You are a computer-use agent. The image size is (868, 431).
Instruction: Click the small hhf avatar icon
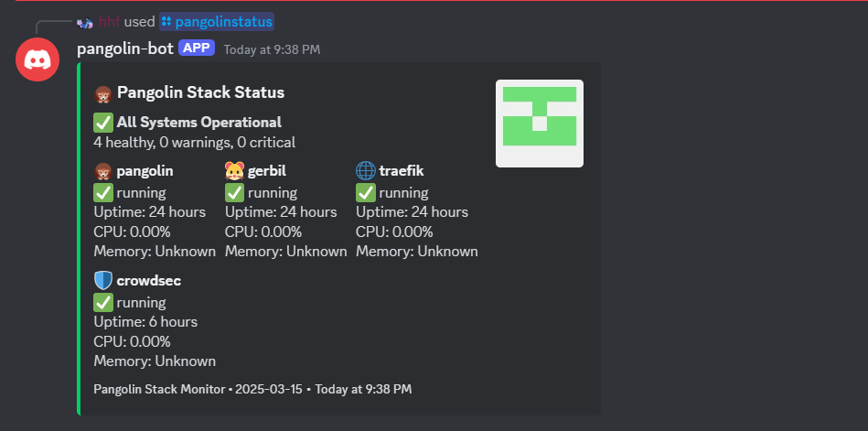pyautogui.click(x=85, y=23)
